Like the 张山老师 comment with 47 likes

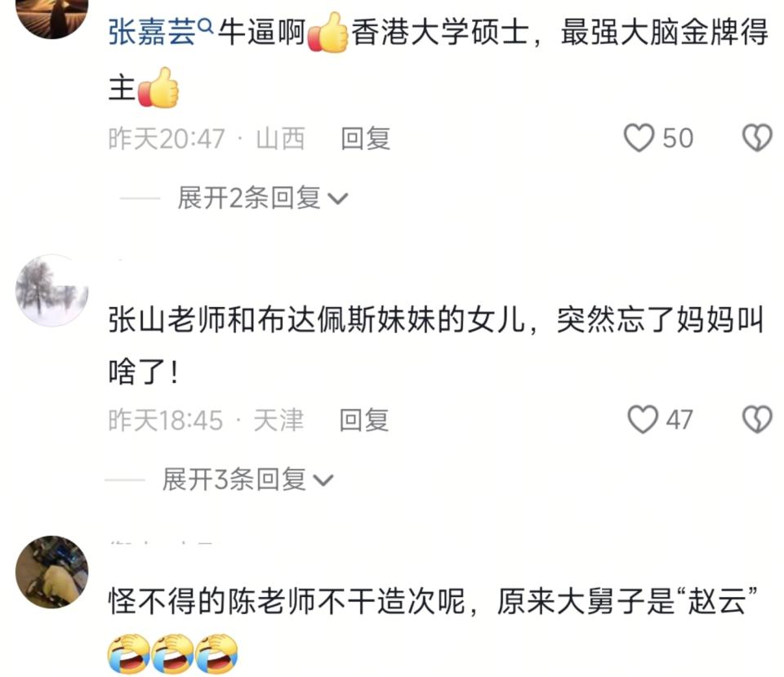pos(642,420)
